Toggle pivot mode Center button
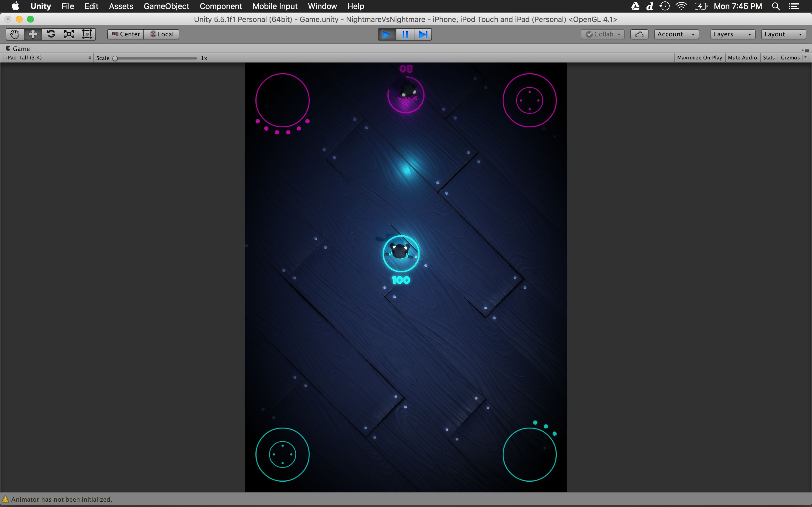The width and height of the screenshot is (812, 507). (126, 34)
